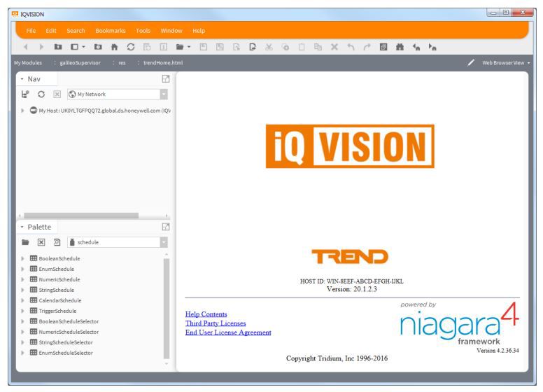Open the File menu
Screen dimensions: 543x392
coord(31,31)
